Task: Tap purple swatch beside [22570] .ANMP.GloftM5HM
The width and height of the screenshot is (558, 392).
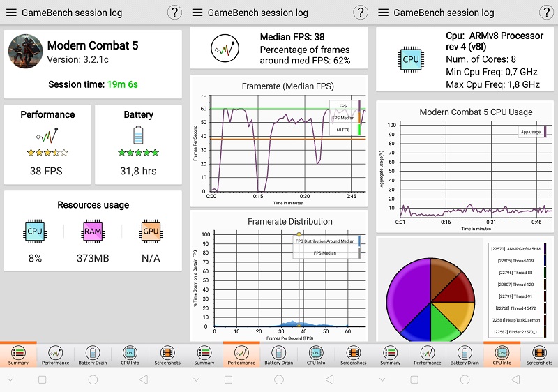Action: point(545,248)
